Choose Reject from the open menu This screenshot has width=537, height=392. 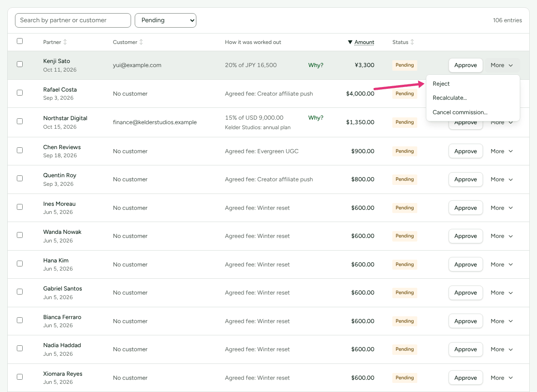point(473,84)
